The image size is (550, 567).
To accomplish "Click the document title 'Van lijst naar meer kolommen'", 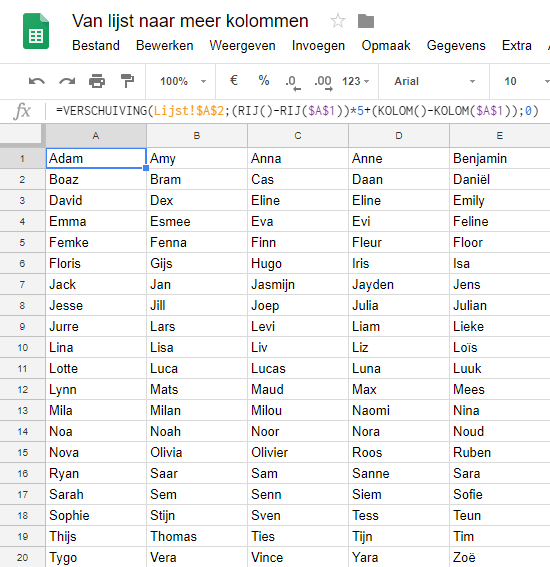I will 190,21.
